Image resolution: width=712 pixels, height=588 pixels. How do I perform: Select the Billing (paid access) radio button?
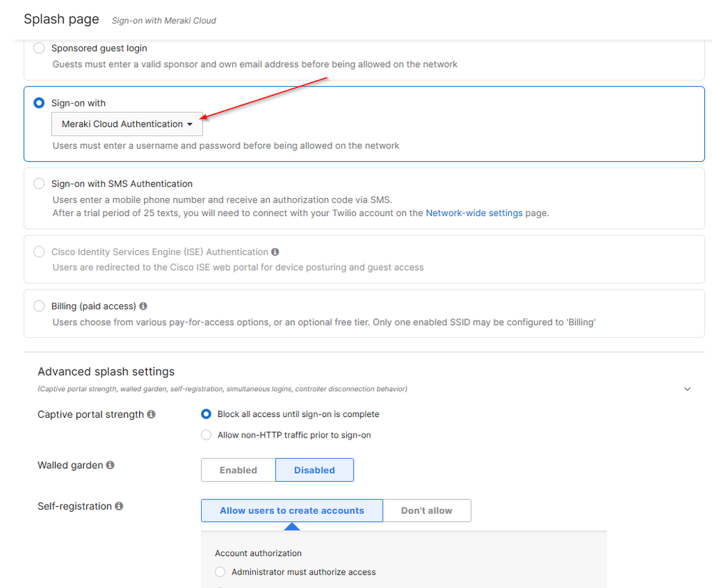tap(39, 306)
